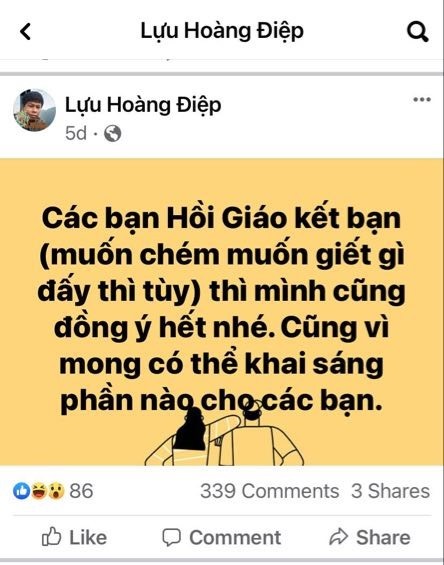Open the three-dot post options menu
This screenshot has width=444, height=565.
[x=422, y=99]
